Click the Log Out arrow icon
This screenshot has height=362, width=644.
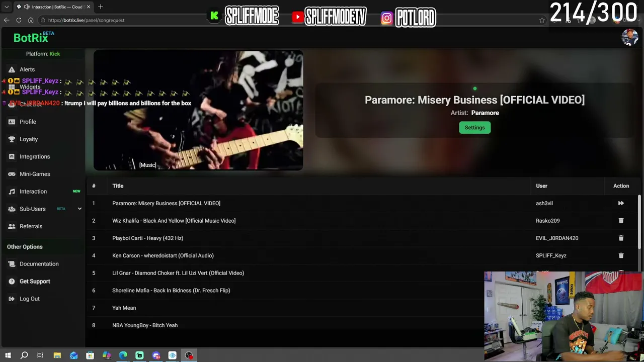[x=12, y=299]
